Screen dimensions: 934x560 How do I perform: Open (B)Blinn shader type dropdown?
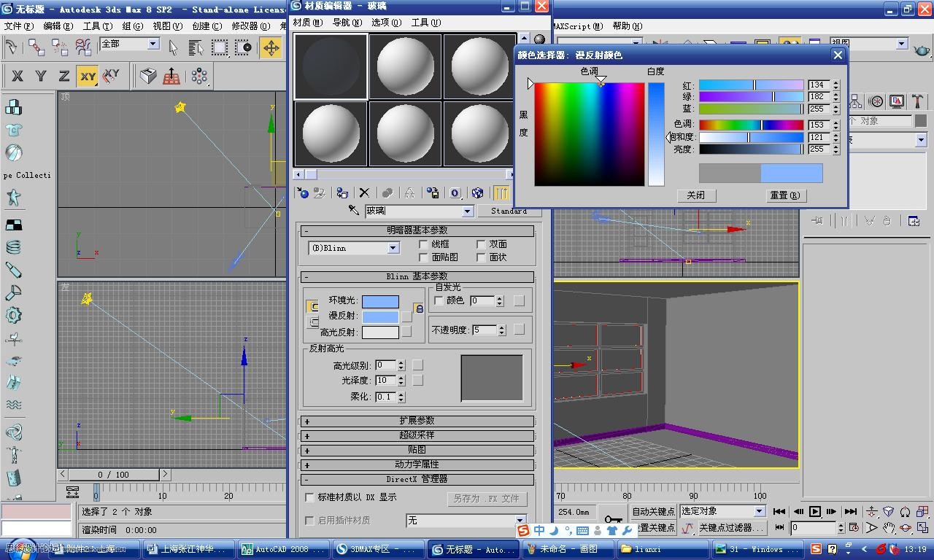coord(393,248)
